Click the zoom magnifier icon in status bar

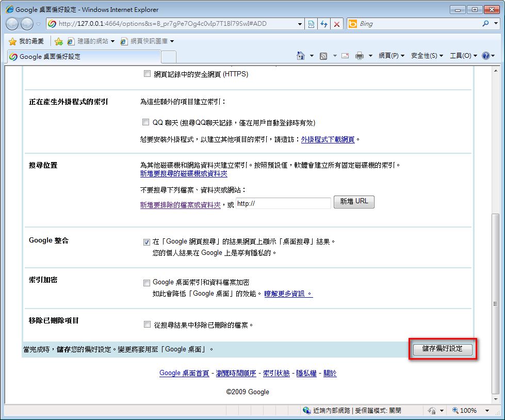click(455, 410)
